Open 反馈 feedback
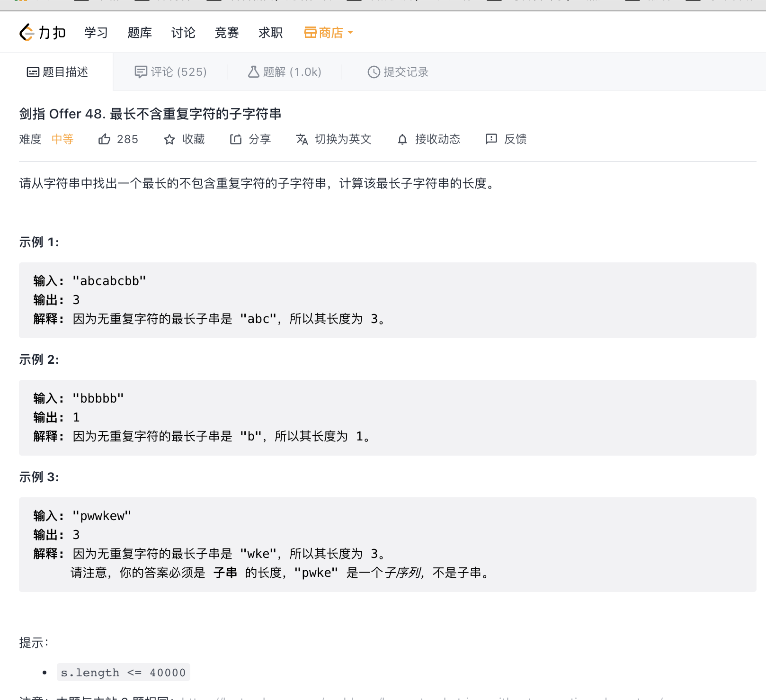This screenshot has width=766, height=700. tap(516, 139)
